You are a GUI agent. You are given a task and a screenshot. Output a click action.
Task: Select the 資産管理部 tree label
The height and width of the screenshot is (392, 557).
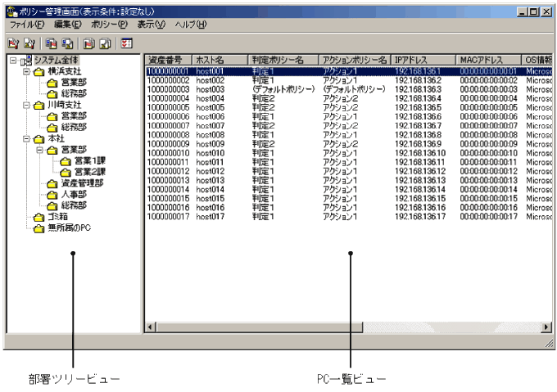coord(83,183)
